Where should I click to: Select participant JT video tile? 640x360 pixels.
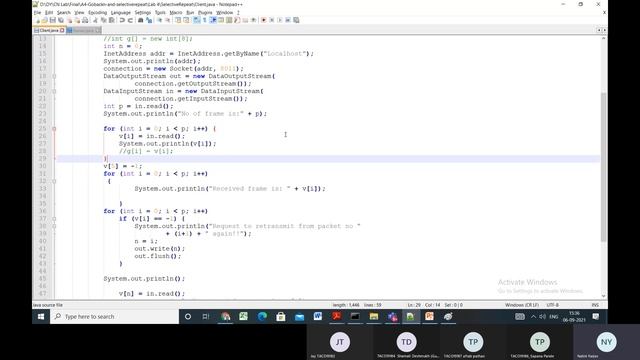pos(340,342)
